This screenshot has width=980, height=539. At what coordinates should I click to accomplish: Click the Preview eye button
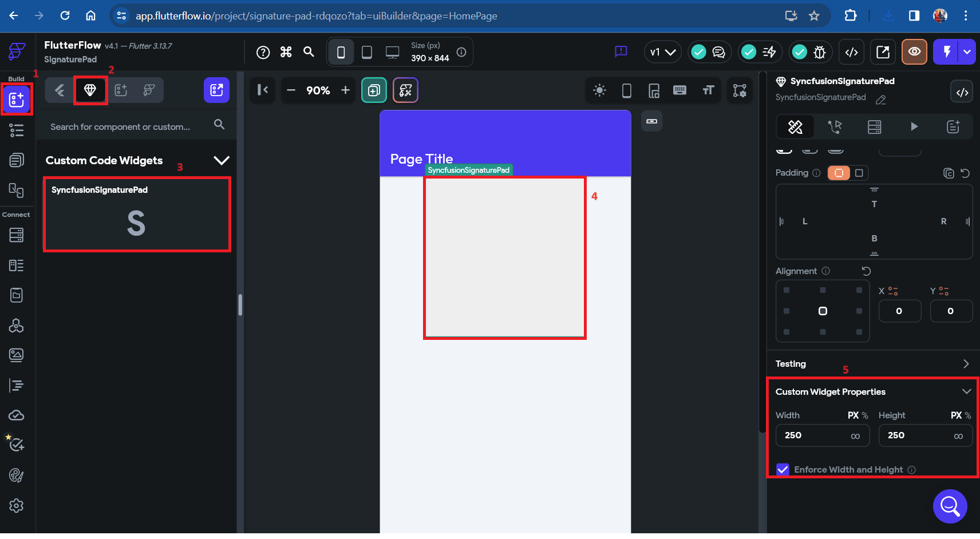(x=914, y=52)
